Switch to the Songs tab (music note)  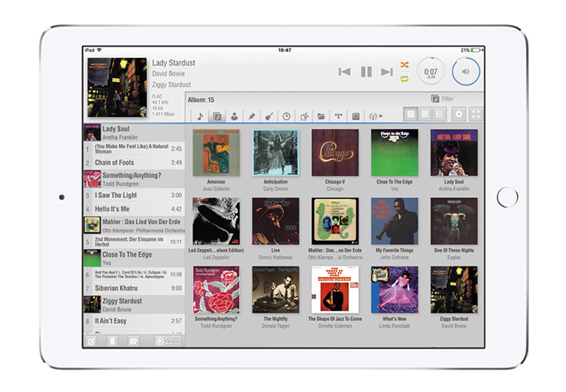tap(200, 116)
